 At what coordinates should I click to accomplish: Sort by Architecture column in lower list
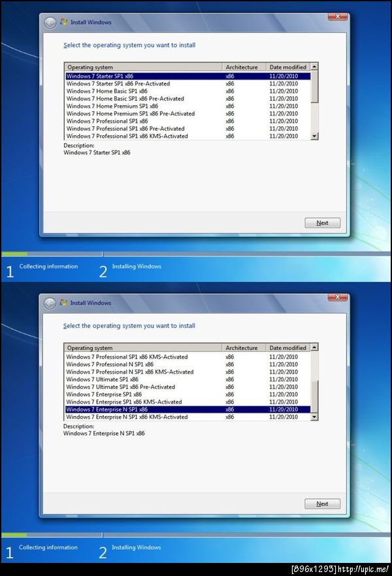tap(244, 348)
